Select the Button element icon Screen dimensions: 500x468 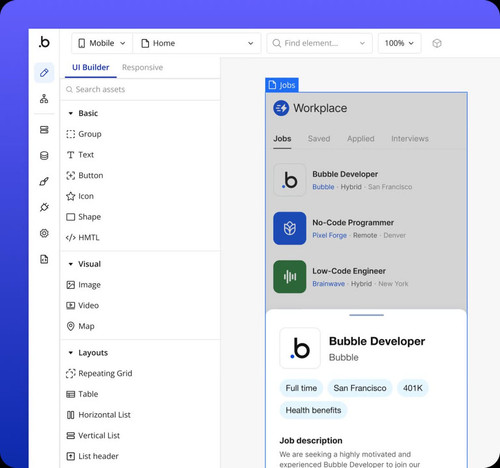click(x=70, y=175)
